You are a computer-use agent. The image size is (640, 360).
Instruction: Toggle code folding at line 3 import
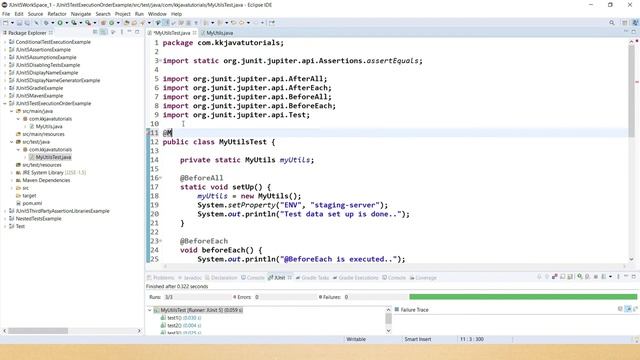161,60
